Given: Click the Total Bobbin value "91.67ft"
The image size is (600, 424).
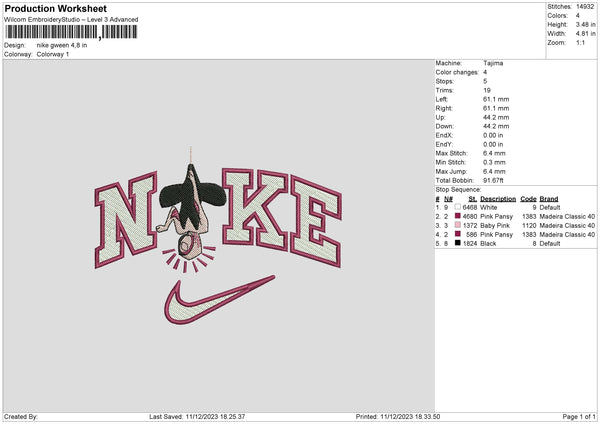Looking at the screenshot, I should pos(493,180).
